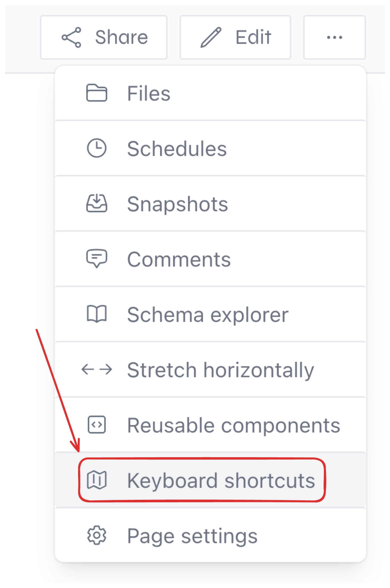Click the snapshot download icon beside Snapshots
Viewport: 390px width, 588px height.
pos(97,203)
